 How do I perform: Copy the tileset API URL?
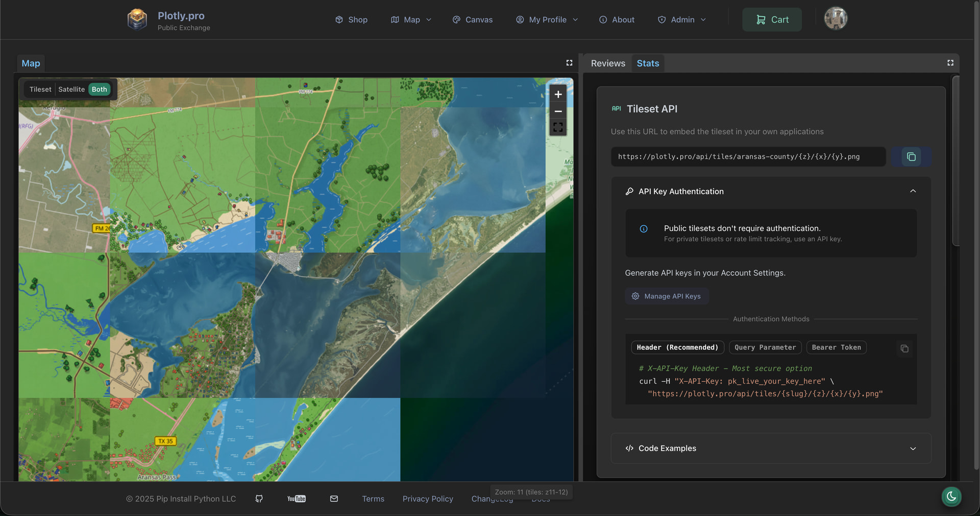(x=911, y=157)
